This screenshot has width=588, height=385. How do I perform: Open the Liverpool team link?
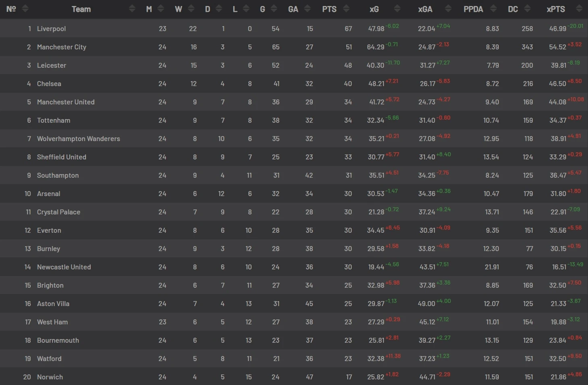point(51,29)
